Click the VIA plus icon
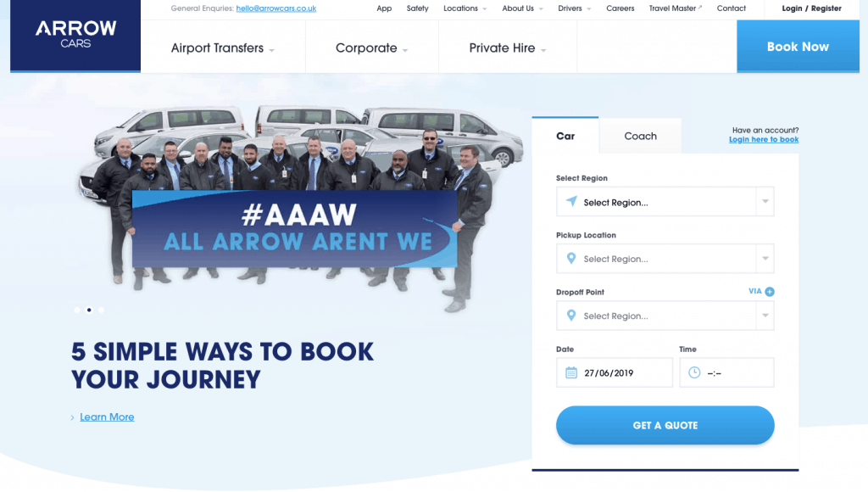Screen dimensions: 868x492 770,292
